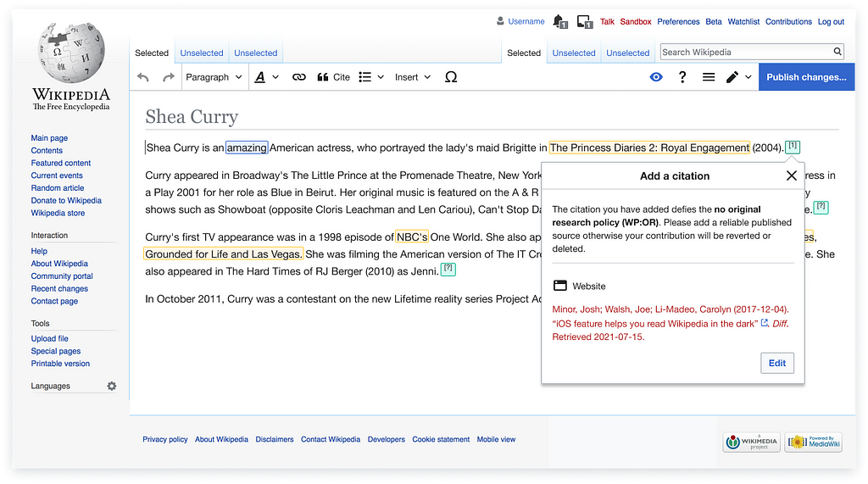Viewport: 868px width, 484px height.
Task: Select the left Selected tab
Action: [x=152, y=53]
